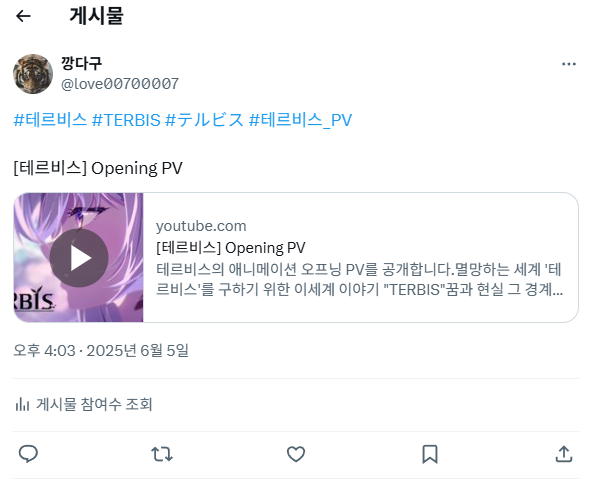Open the share upload icon
The height and width of the screenshot is (482, 594).
pyautogui.click(x=564, y=454)
